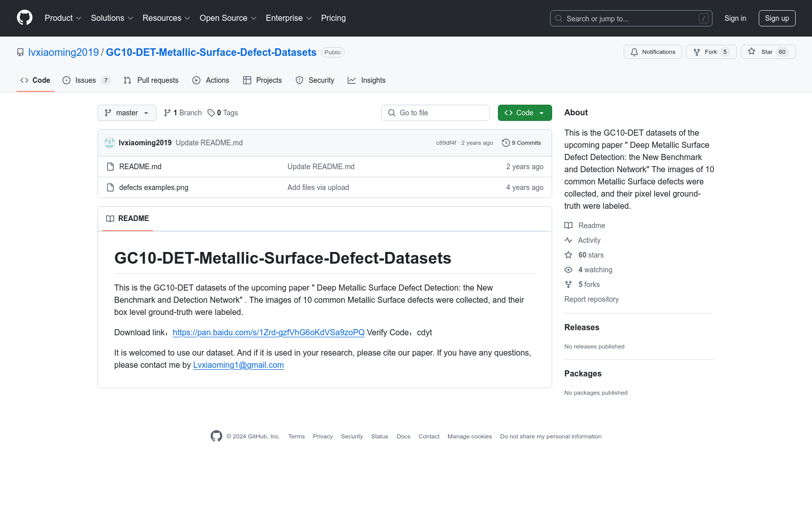Viewport: 812px width, 508px height.
Task: Open the 9 Commits history link
Action: (x=521, y=143)
